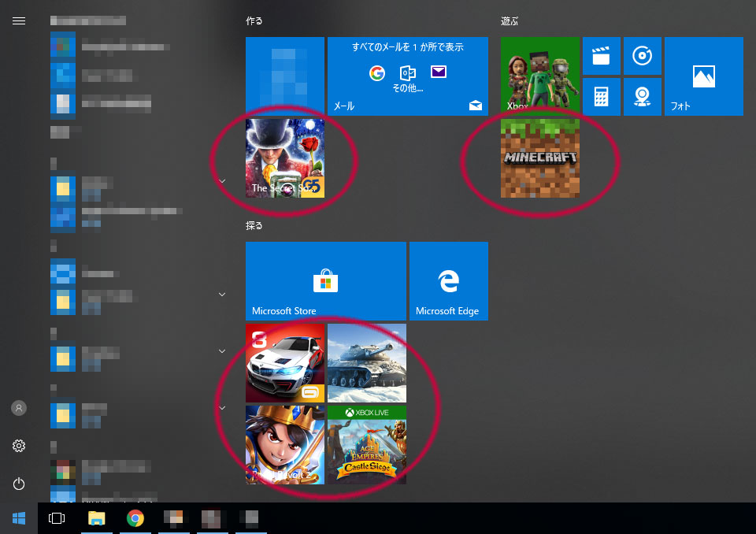The width and height of the screenshot is (756, 534).
Task: Open the Photos tile
Action: tap(704, 76)
